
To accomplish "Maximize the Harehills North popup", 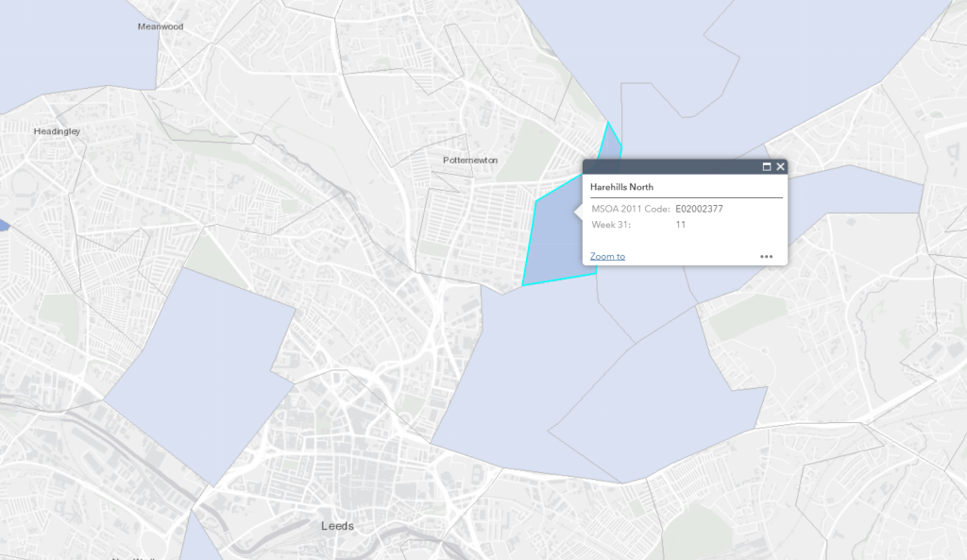I will (x=767, y=167).
